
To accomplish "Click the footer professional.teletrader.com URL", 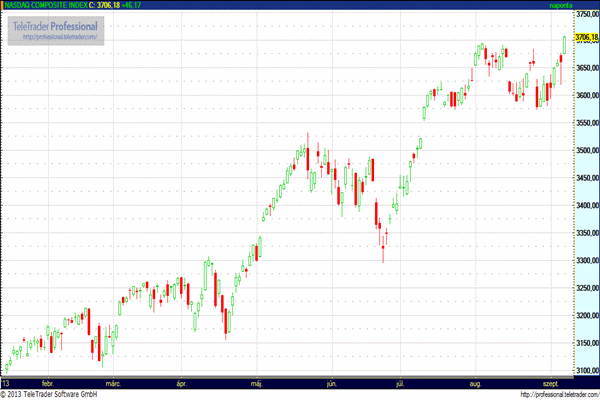I will click(x=545, y=394).
